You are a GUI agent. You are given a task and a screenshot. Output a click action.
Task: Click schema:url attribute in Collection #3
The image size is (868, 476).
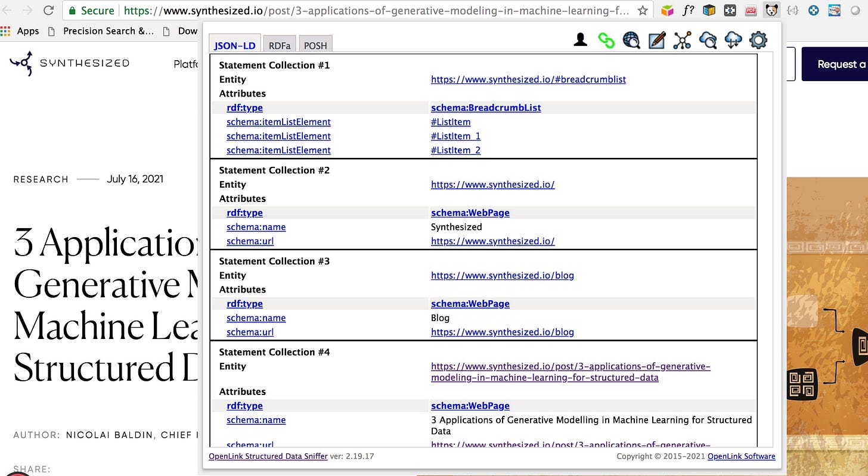point(250,332)
